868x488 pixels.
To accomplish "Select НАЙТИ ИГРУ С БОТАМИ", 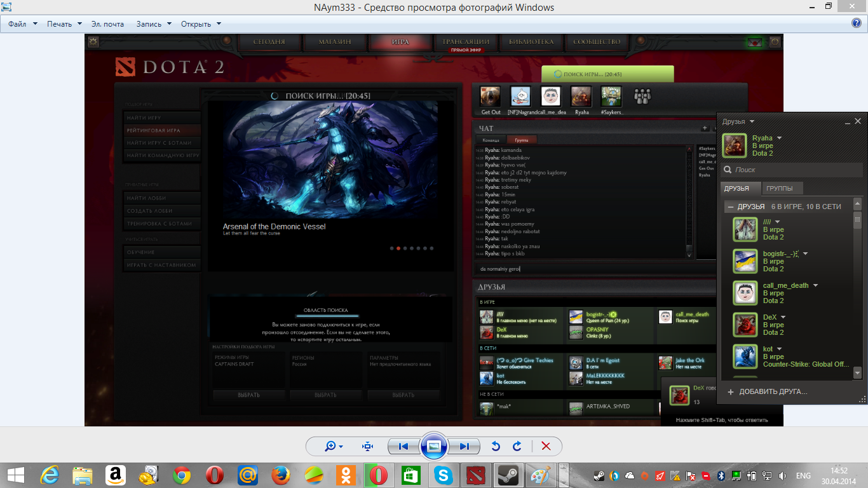I will pyautogui.click(x=162, y=143).
